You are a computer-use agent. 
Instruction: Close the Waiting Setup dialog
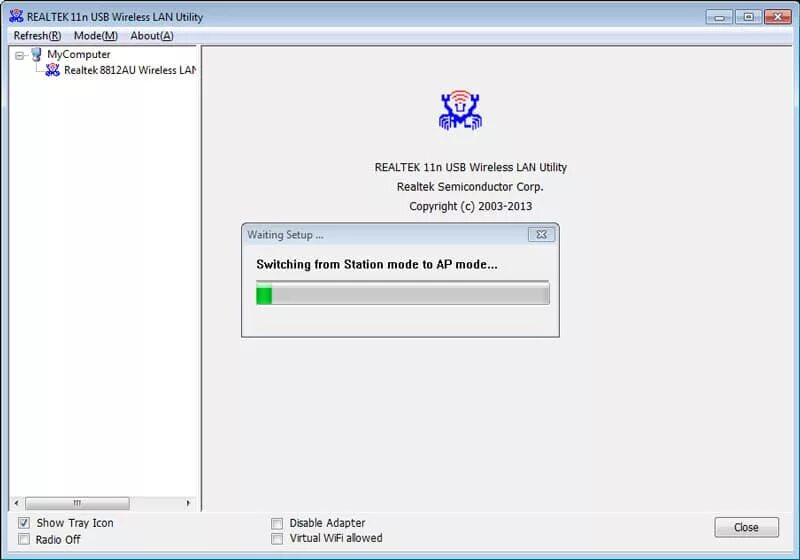click(x=541, y=234)
